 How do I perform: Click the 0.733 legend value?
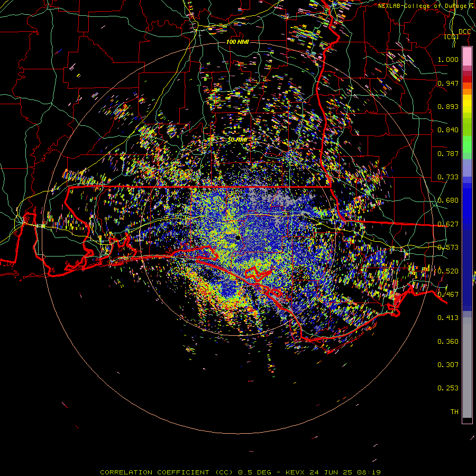point(448,177)
